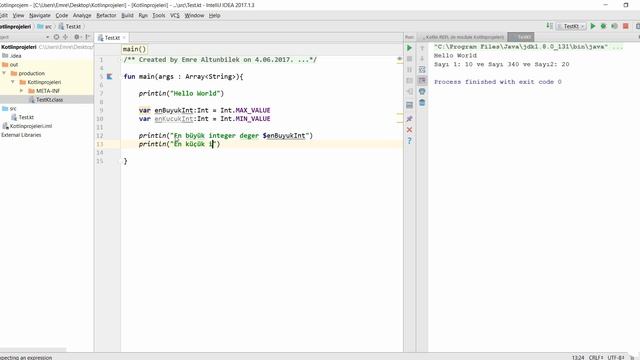Open the Window menu
Viewport: 640px width, 360px height.
click(x=194, y=16)
